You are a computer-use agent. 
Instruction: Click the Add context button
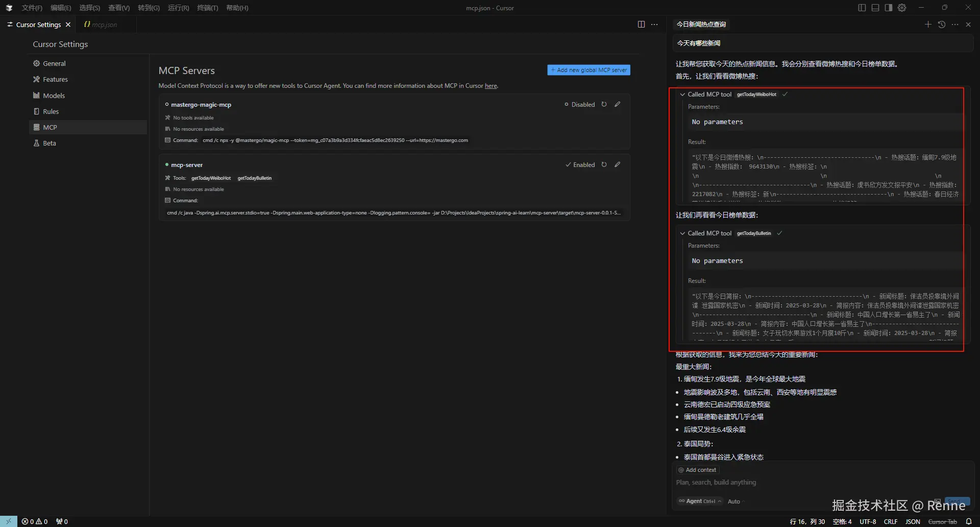[698, 470]
